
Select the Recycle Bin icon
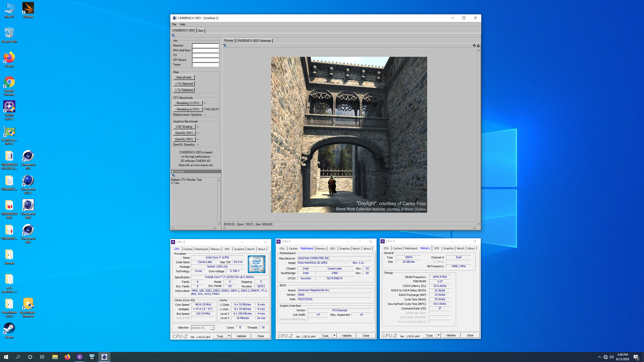pyautogui.click(x=9, y=35)
